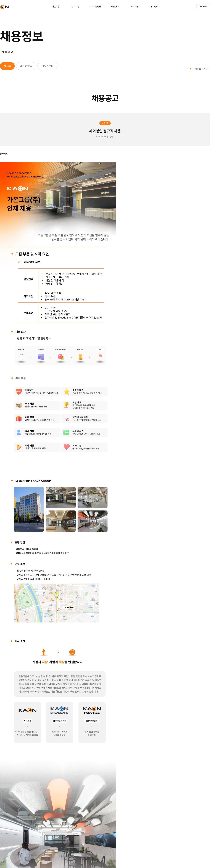The height and width of the screenshot is (868, 210).
Task: Open the 지속가능경영 menu
Action: tap(95, 7)
